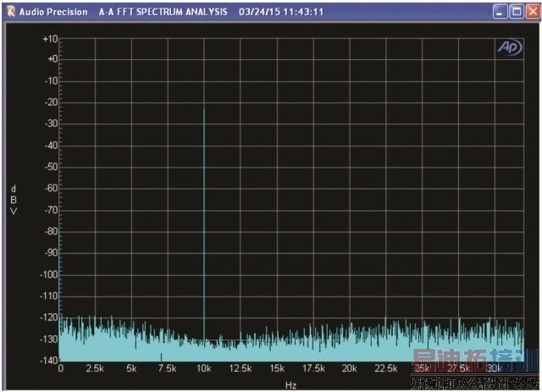
Task: Click the -120 y-axis label
Action: coord(49,317)
